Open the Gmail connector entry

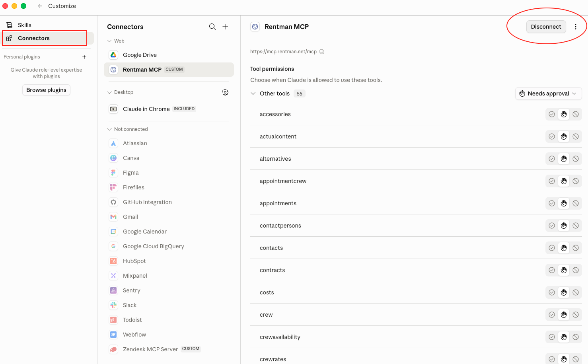point(169,217)
